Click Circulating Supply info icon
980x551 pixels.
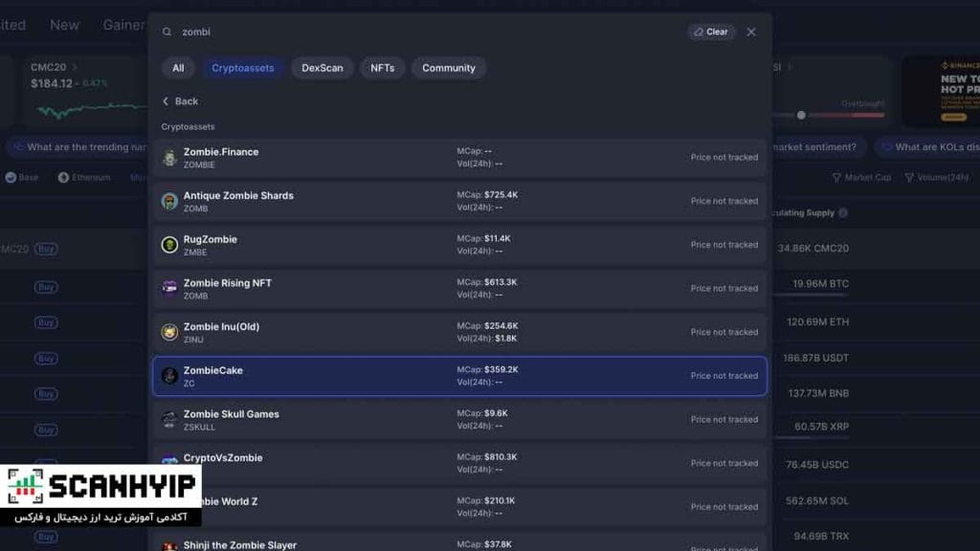843,213
